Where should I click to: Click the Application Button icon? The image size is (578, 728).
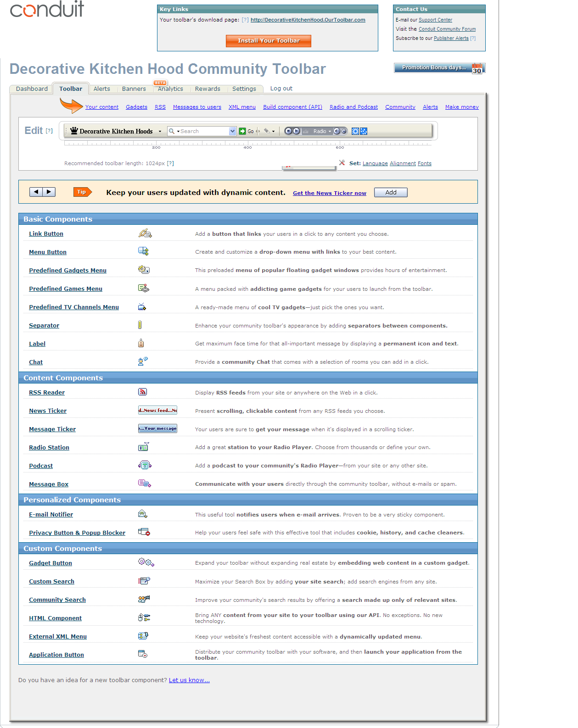143,654
